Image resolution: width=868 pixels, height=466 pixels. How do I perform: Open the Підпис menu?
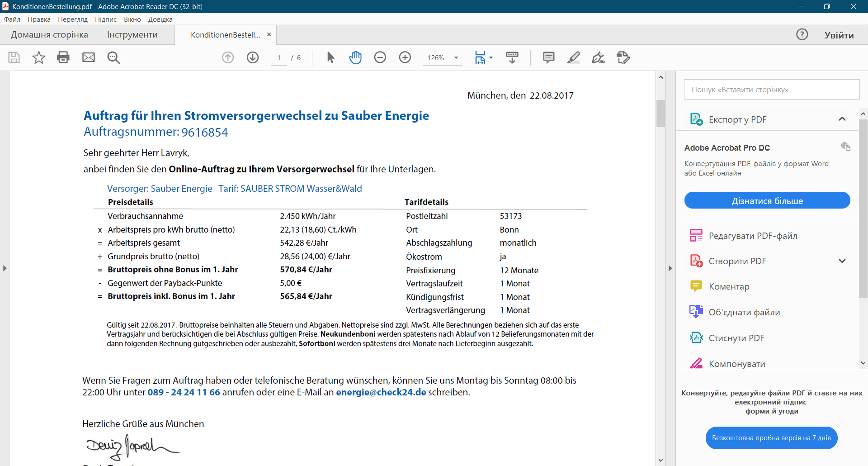tap(106, 19)
